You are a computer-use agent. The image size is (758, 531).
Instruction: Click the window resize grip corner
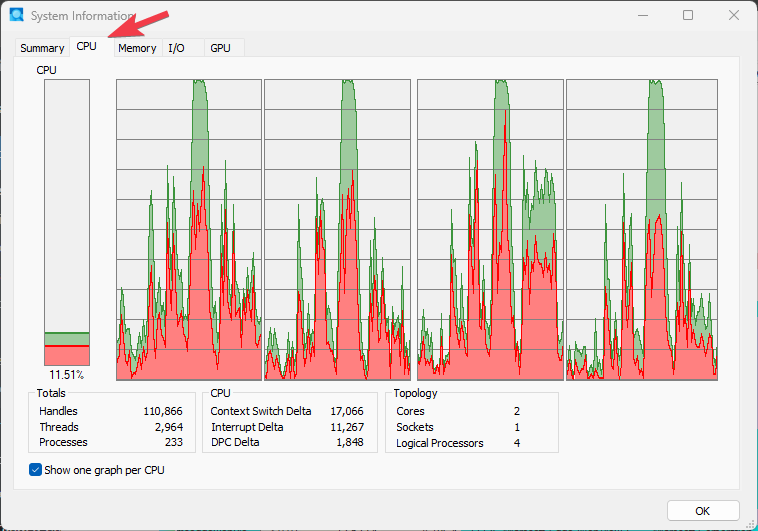pos(751,524)
